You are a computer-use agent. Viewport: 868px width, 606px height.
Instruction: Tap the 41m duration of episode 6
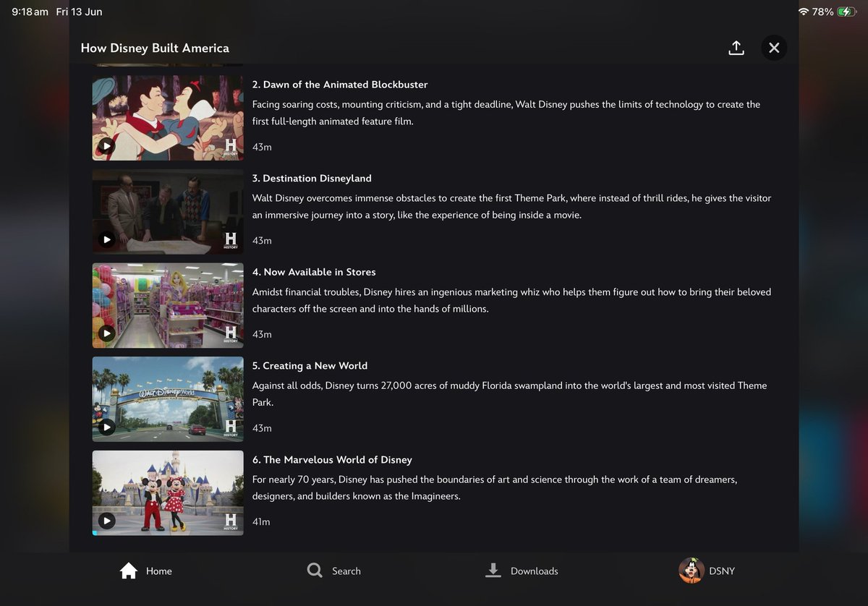[261, 521]
